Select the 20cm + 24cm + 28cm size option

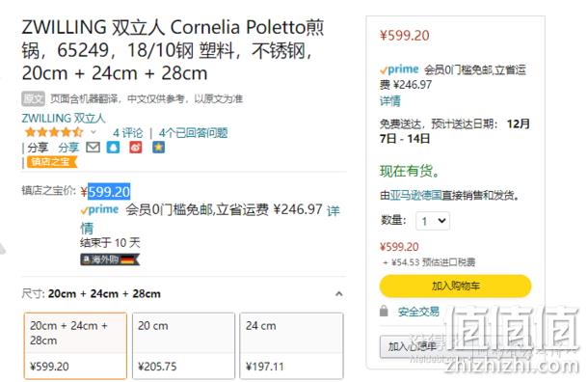tap(75, 345)
